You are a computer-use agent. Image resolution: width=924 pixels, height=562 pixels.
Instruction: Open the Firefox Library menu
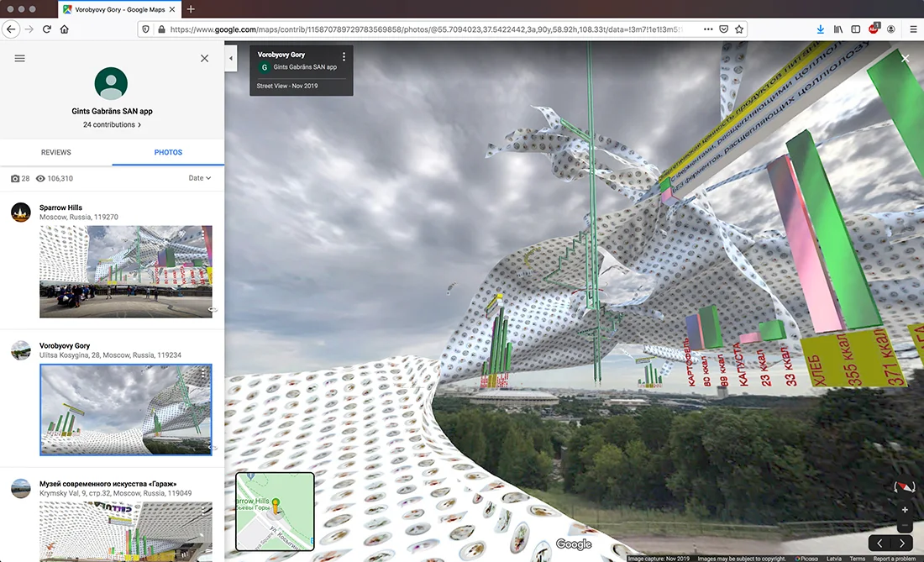pyautogui.click(x=838, y=29)
